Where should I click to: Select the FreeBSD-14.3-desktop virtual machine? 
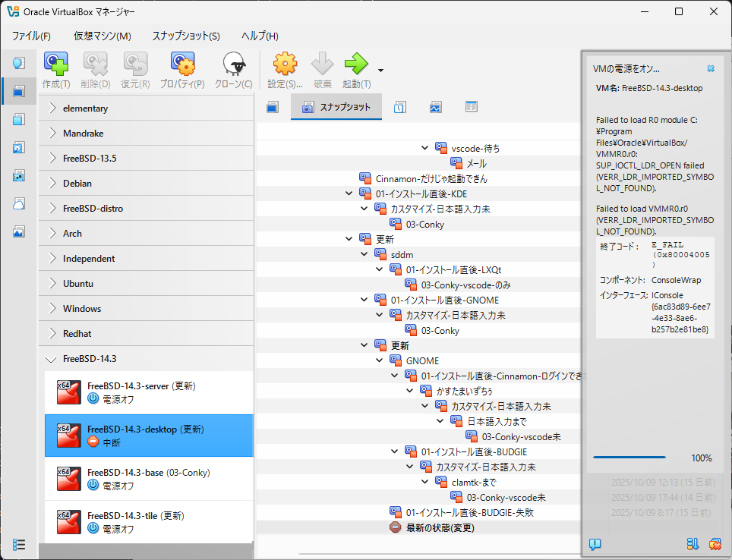[x=150, y=436]
